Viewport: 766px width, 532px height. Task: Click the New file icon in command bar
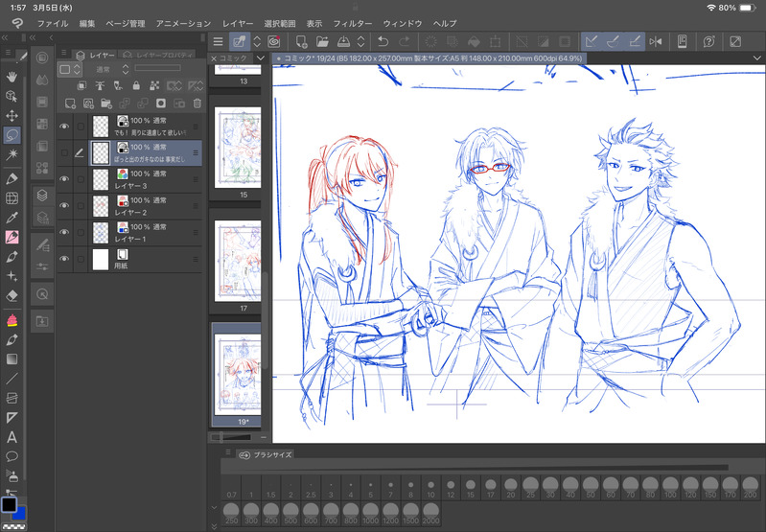tap(301, 42)
